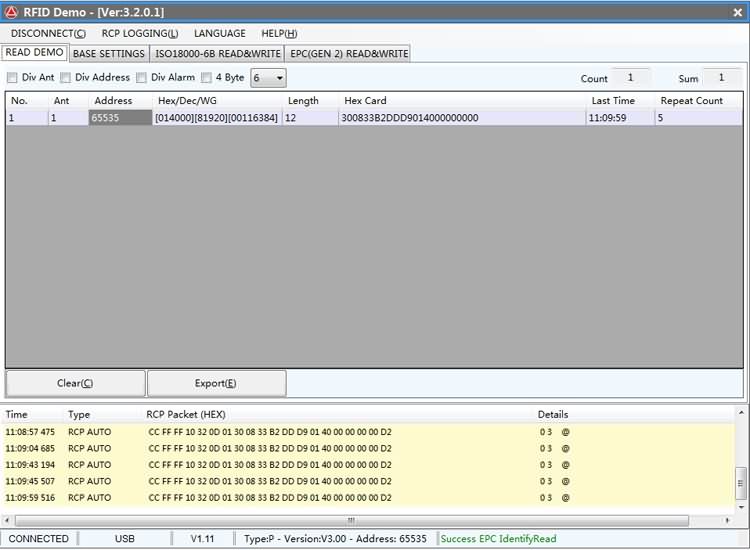This screenshot has height=550, width=750.
Task: Click the RFID Demo app icon in title bar
Action: 11,12
